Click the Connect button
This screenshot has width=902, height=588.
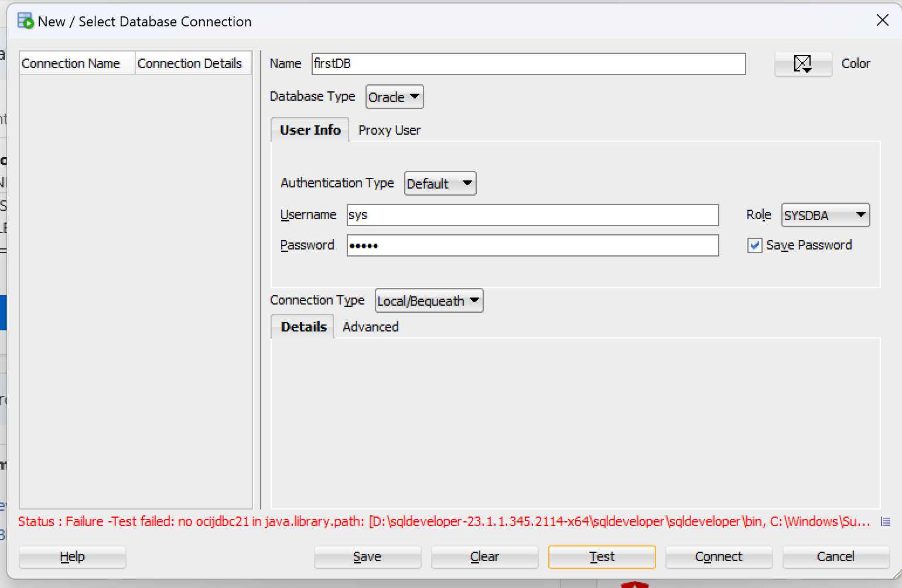click(718, 556)
